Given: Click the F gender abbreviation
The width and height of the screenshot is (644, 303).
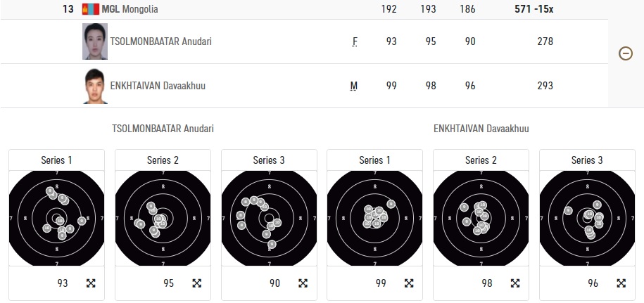Looking at the screenshot, I should [355, 41].
